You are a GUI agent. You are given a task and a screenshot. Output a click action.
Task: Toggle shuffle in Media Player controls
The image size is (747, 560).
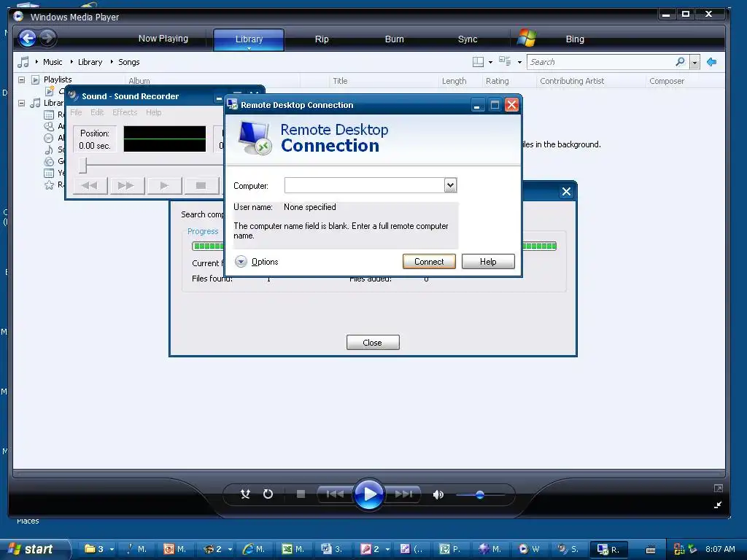pyautogui.click(x=245, y=494)
